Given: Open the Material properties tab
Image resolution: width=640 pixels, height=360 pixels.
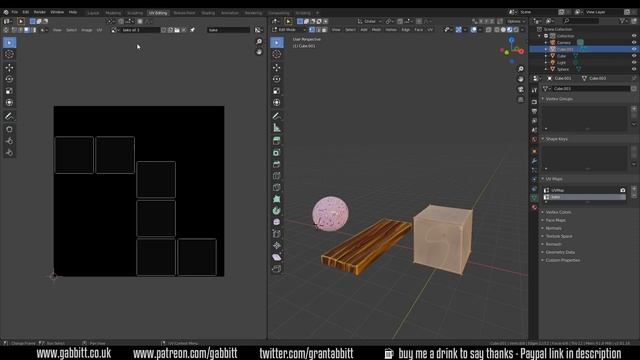Looking at the screenshot, I should 534,207.
